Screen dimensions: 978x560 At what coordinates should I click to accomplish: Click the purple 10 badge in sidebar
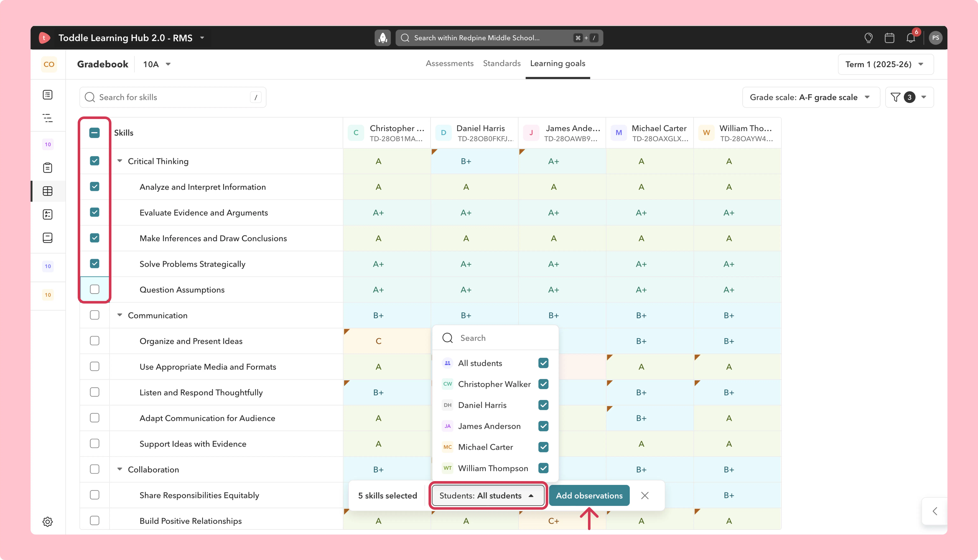click(x=48, y=145)
